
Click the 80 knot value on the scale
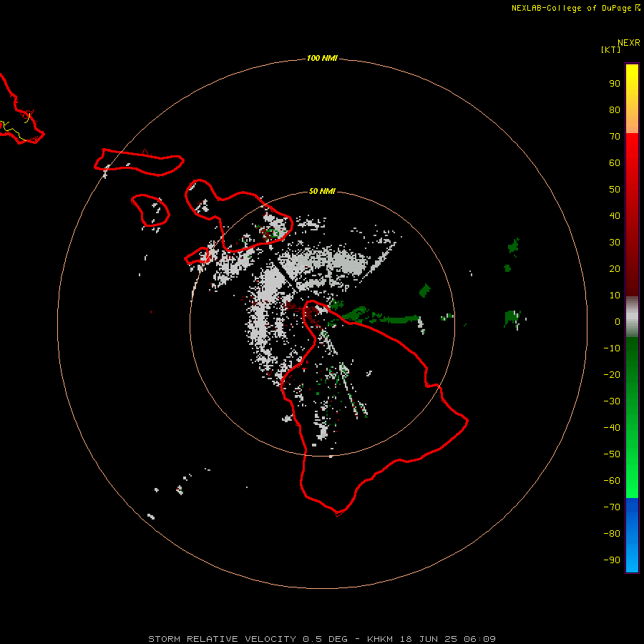[x=615, y=109]
